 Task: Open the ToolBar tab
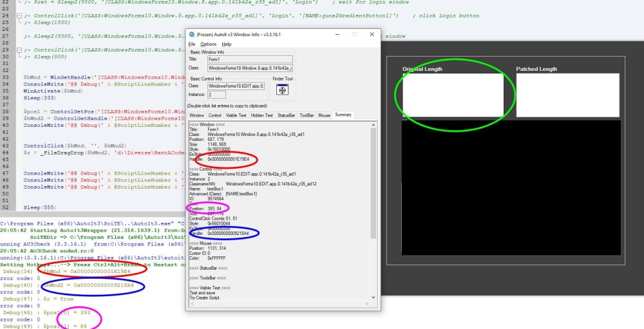click(x=307, y=115)
